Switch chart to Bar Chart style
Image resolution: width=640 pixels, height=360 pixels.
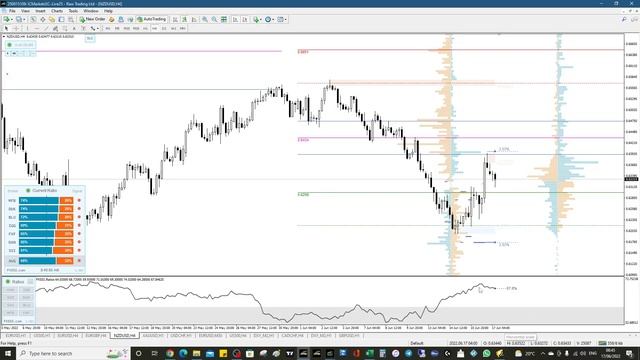click(175, 19)
